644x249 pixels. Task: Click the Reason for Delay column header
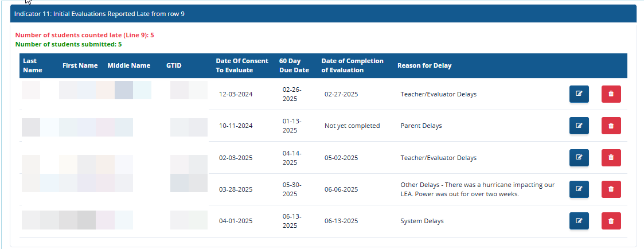[x=424, y=65]
